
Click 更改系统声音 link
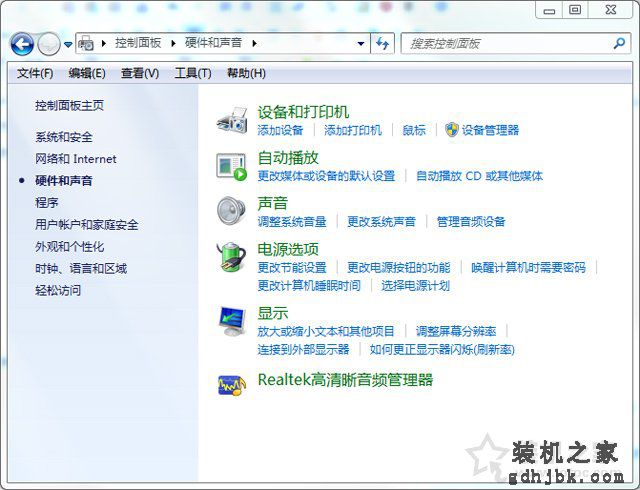pos(381,222)
